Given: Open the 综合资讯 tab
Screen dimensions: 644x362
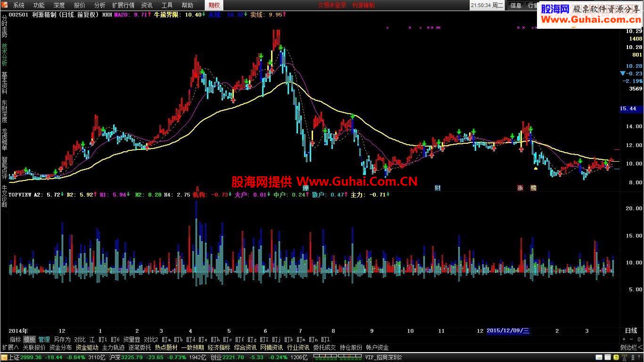Looking at the screenshot, I should (x=245, y=348).
